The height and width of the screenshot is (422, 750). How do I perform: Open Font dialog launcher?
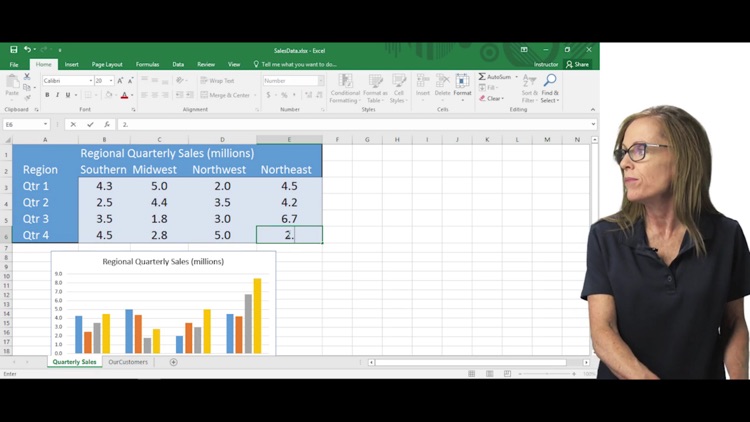click(x=133, y=110)
